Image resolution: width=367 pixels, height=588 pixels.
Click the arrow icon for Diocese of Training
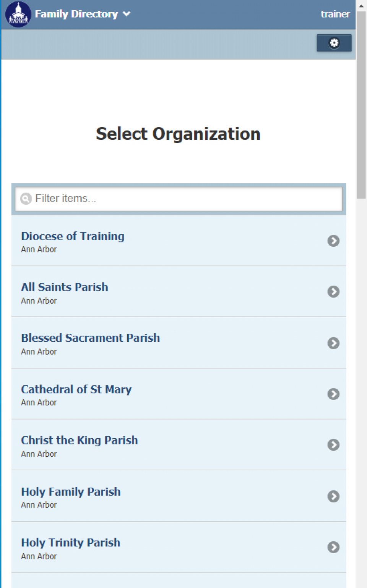point(333,241)
